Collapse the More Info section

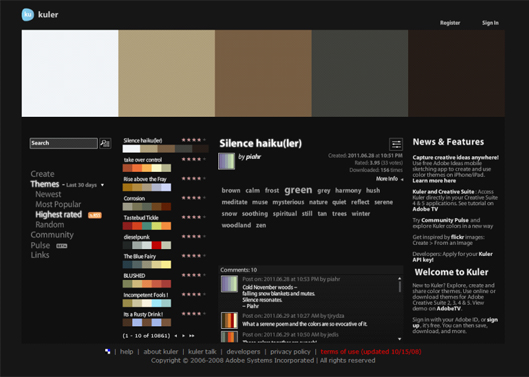[x=390, y=179]
